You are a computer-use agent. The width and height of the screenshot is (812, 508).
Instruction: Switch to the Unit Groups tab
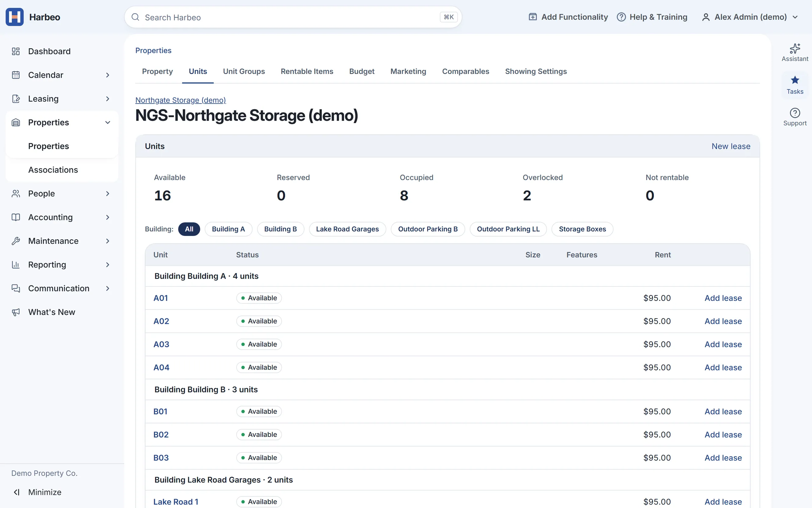tap(244, 71)
